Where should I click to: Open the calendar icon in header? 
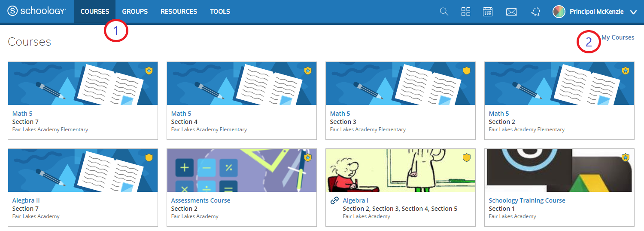(488, 12)
